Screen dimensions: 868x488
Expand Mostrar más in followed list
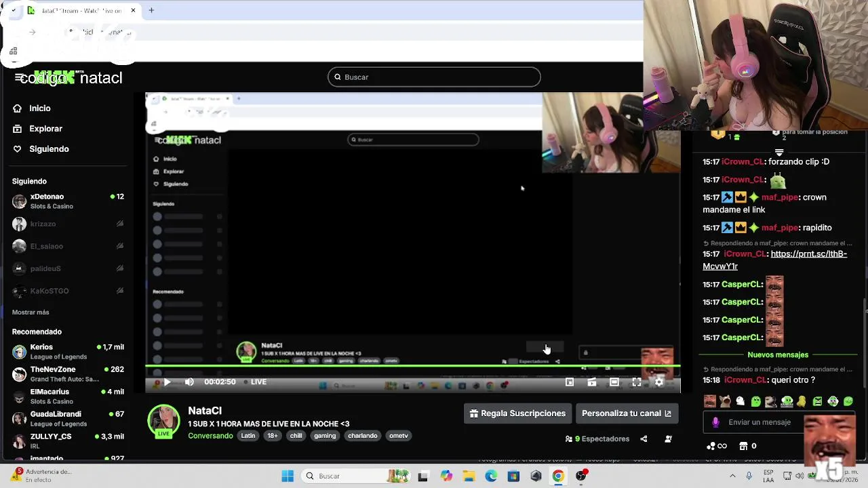point(31,312)
